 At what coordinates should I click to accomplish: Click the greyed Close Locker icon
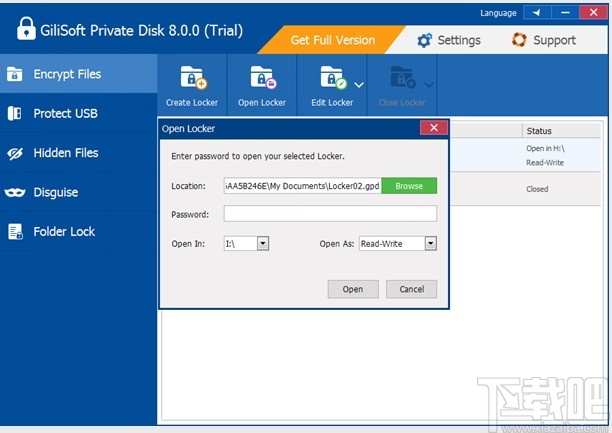pyautogui.click(x=403, y=77)
